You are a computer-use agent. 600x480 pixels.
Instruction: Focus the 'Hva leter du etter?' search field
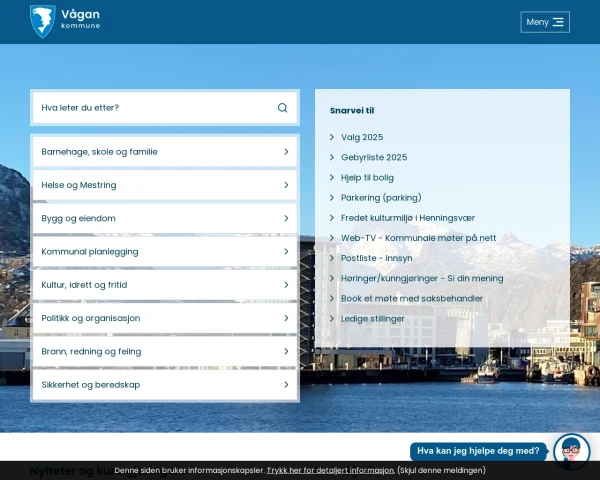[x=150, y=108]
